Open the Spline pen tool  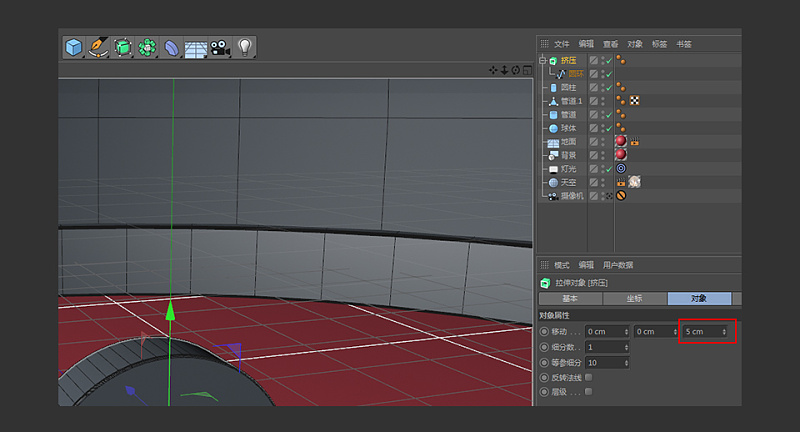(98, 47)
